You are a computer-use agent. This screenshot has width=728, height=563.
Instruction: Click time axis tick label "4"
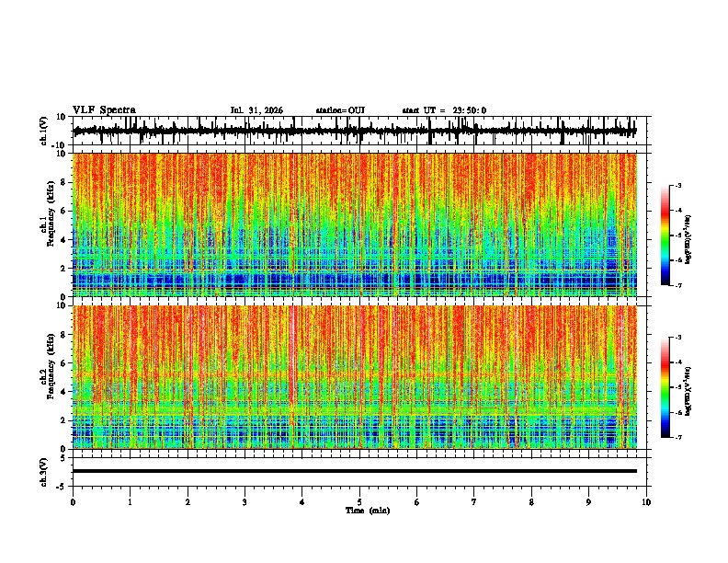(x=302, y=502)
